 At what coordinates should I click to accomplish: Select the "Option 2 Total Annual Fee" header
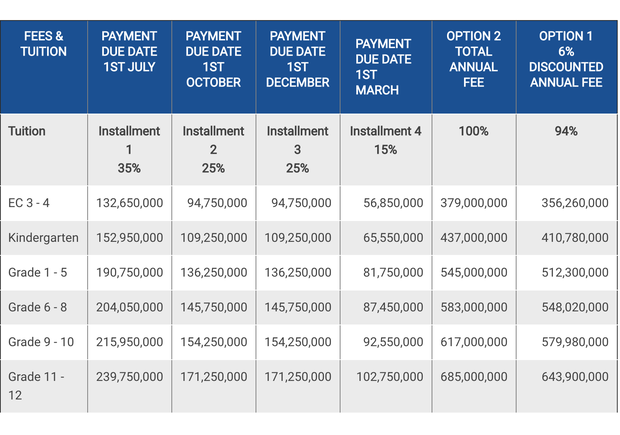(473, 59)
